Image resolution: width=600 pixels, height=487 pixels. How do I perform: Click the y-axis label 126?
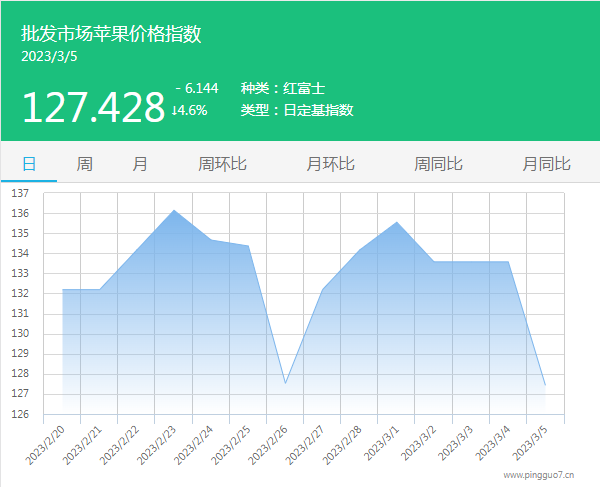(x=20, y=414)
